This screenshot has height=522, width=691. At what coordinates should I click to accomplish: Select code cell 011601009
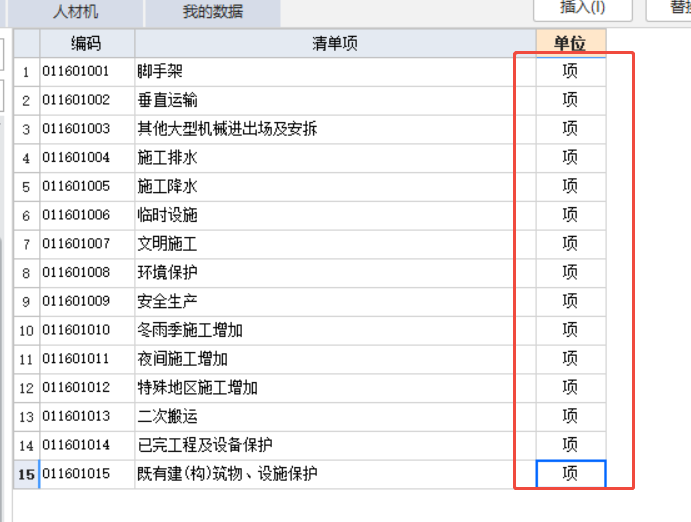(87, 301)
